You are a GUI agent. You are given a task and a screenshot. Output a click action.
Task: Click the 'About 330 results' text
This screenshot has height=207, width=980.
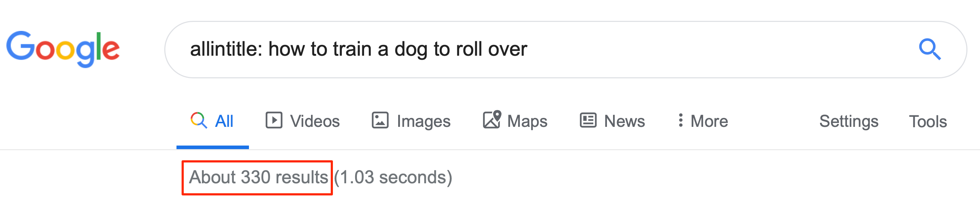pyautogui.click(x=258, y=177)
